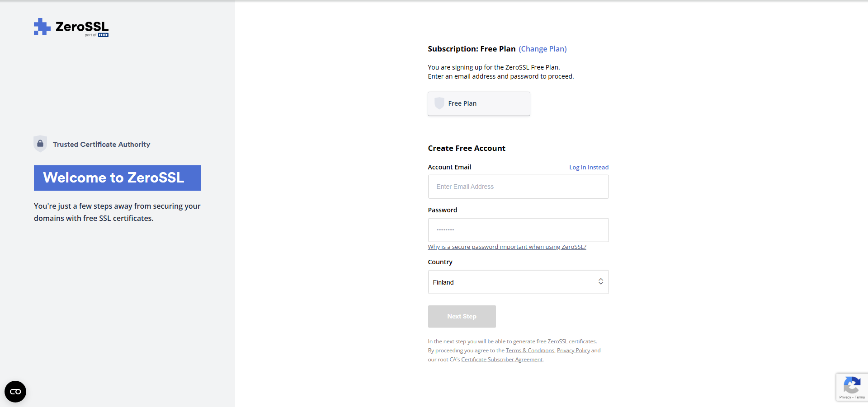This screenshot has width=868, height=407.
Task: Open the black cookie preferences widget bottom left
Action: click(x=15, y=391)
